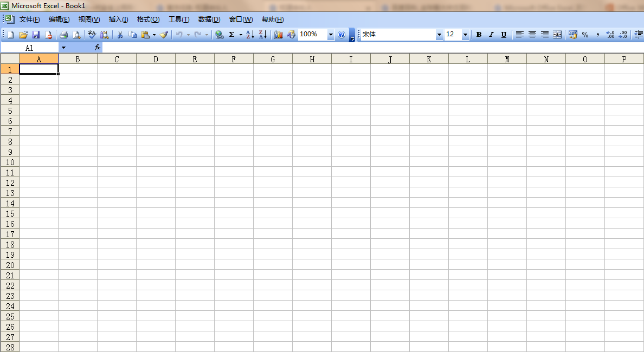The width and height of the screenshot is (644, 352).
Task: Click the AutoSum sigma icon
Action: click(x=232, y=35)
